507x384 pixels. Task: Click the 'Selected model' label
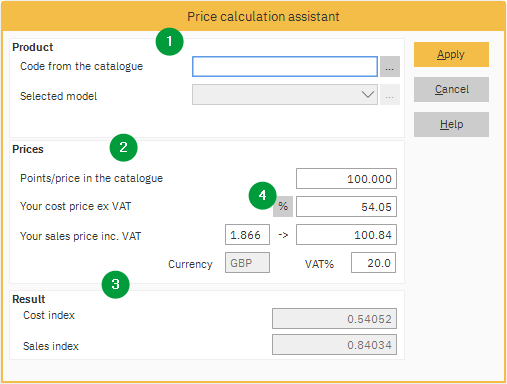[59, 96]
